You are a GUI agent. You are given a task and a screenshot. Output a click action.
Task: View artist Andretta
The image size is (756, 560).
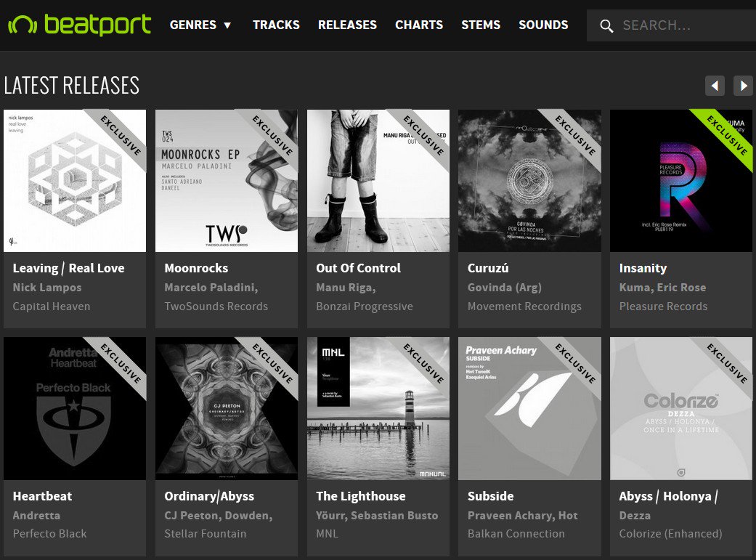(x=36, y=515)
